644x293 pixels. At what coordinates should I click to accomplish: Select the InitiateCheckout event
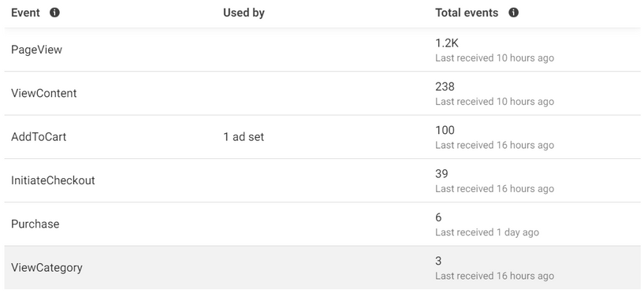coord(53,180)
